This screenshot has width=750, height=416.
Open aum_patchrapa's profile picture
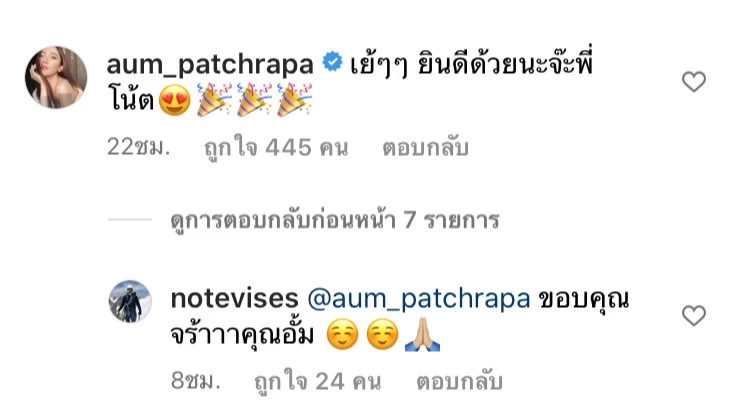point(56,77)
